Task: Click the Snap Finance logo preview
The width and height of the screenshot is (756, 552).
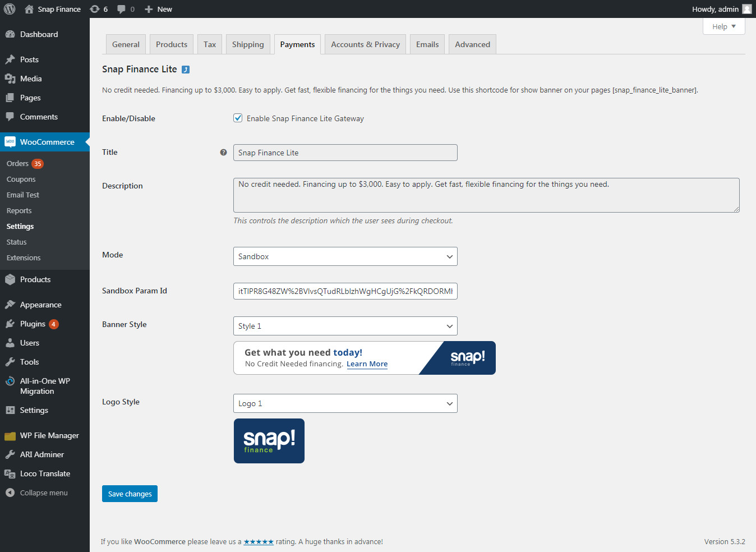Action: point(269,441)
